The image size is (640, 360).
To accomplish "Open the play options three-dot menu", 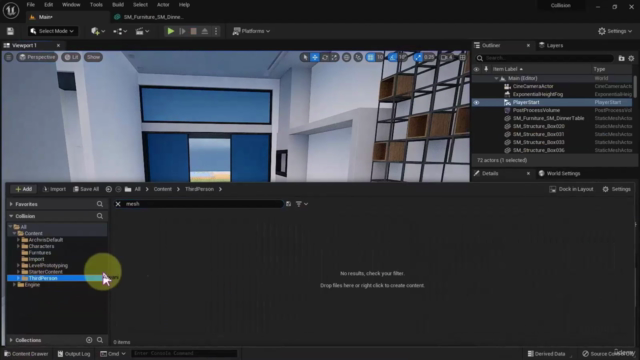I will click(216, 31).
